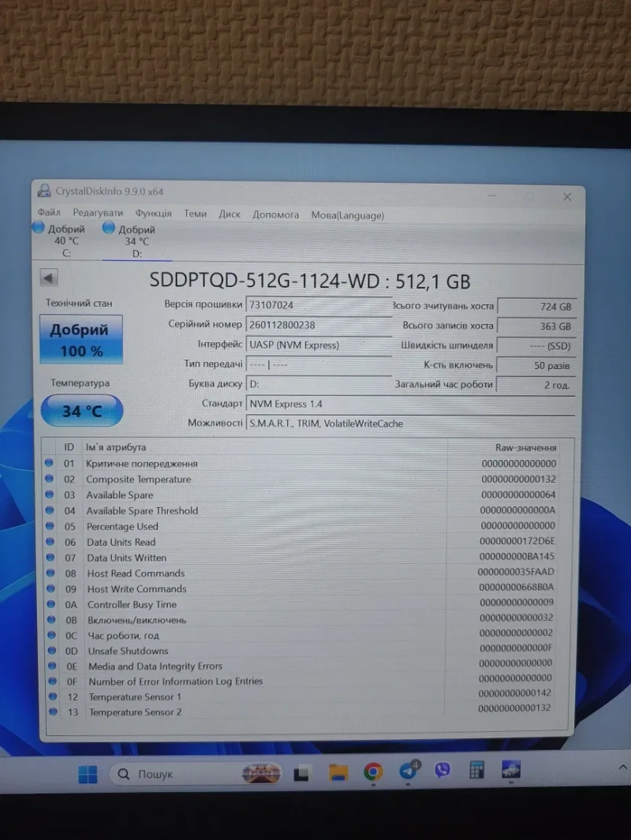
Task: Select drive D: status tab
Action: coord(136,241)
